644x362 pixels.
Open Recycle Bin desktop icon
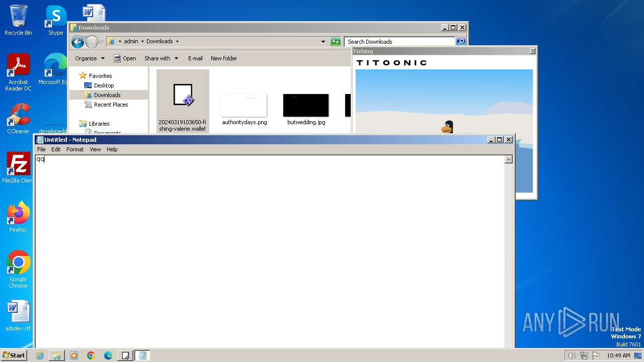[18, 20]
